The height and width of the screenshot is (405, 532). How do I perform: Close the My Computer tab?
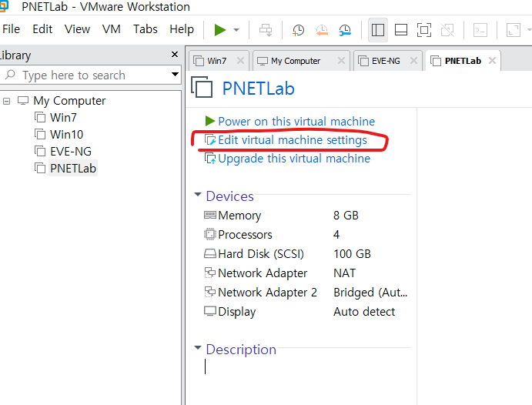[x=341, y=61]
